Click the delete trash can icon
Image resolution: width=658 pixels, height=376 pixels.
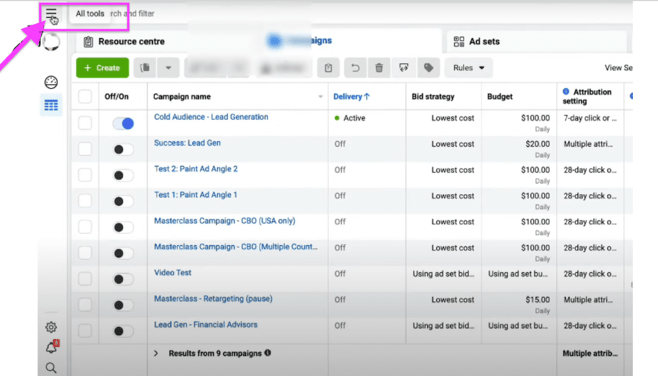[379, 68]
